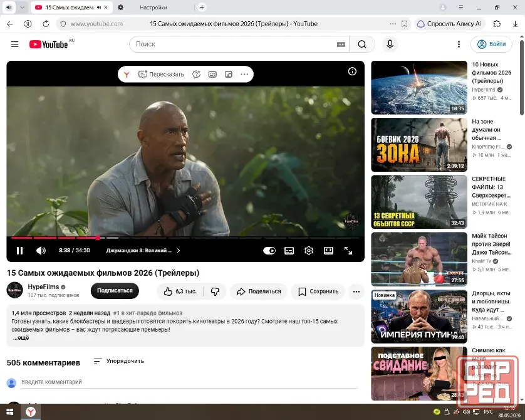Go back to the previous page
This screenshot has width=525, height=420.
pos(9,24)
